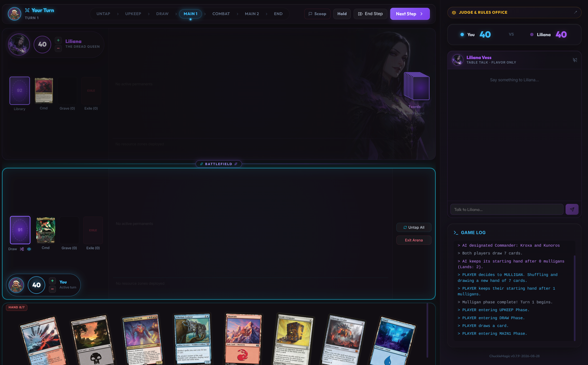Select the Etherium Sculptor card in hand
This screenshot has height=365, width=588.
pos(192,339)
